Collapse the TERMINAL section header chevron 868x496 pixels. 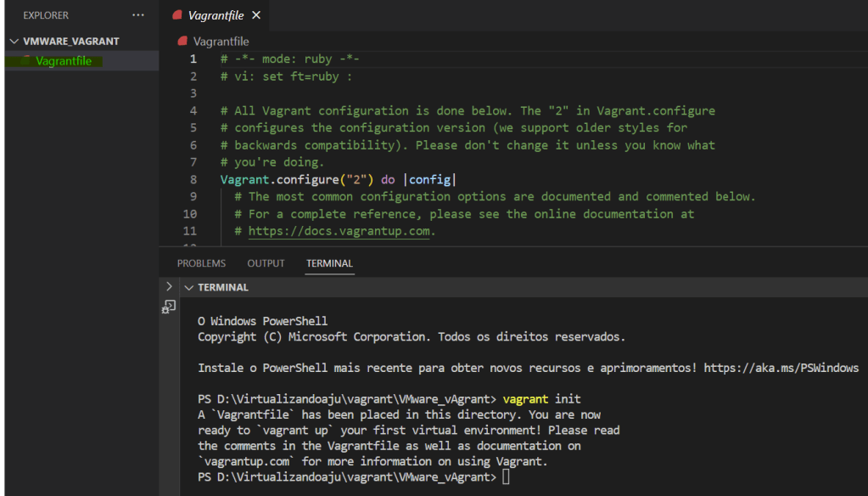[x=189, y=288]
